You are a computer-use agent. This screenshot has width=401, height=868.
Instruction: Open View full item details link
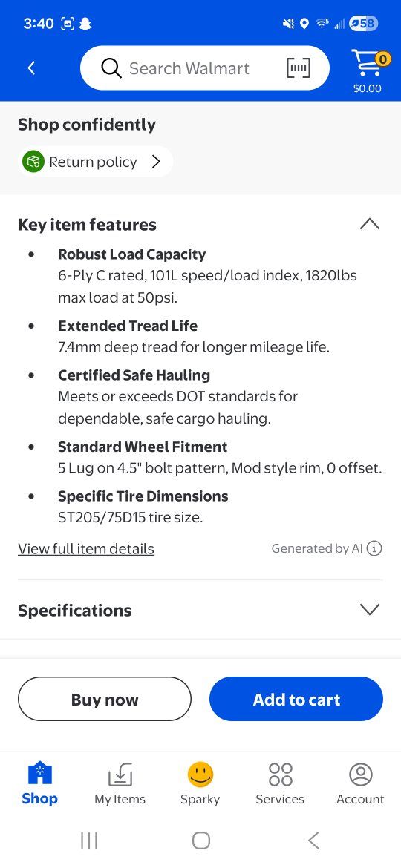point(86,548)
